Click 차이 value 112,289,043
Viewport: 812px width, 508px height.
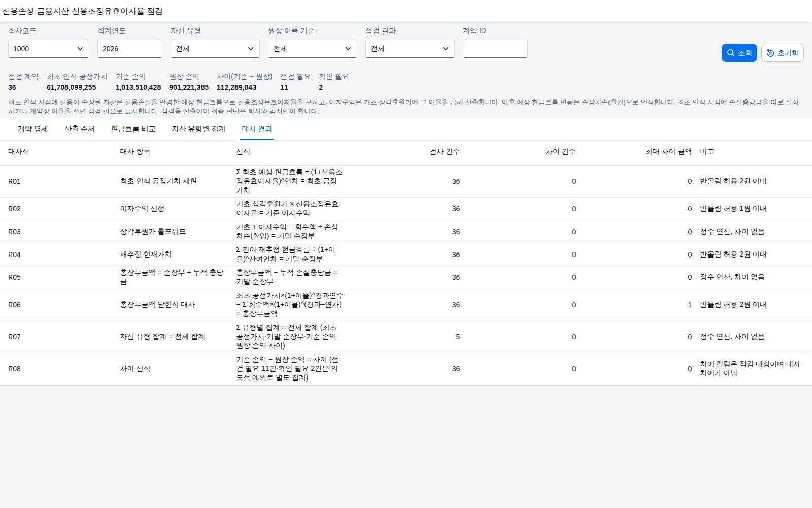pos(236,87)
